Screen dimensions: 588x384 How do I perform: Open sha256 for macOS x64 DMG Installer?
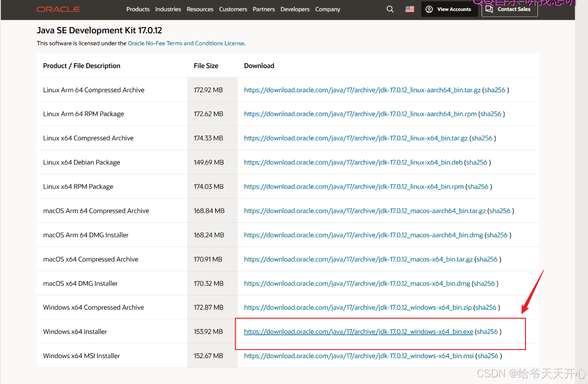coord(484,283)
